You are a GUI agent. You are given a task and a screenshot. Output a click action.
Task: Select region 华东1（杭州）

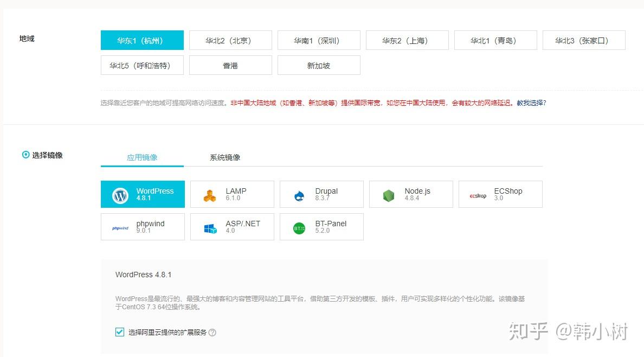click(142, 40)
